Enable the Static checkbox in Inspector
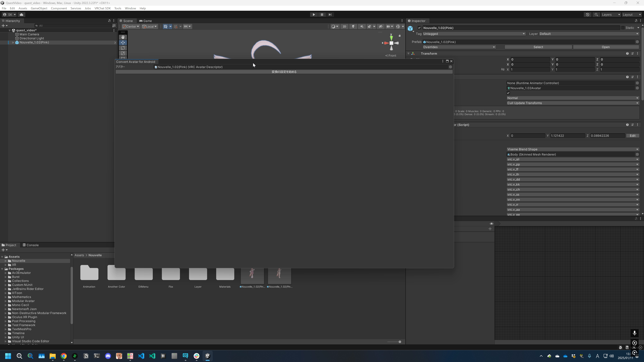 pos(623,28)
